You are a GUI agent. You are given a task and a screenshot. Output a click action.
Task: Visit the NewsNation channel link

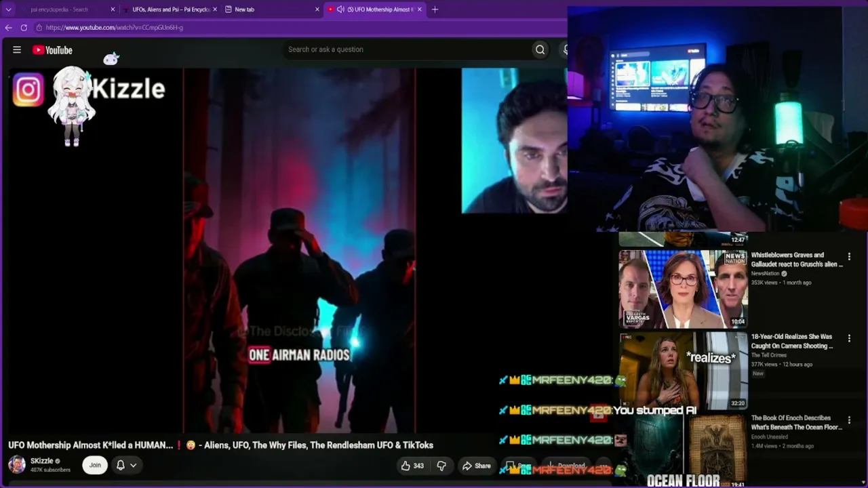coord(765,274)
